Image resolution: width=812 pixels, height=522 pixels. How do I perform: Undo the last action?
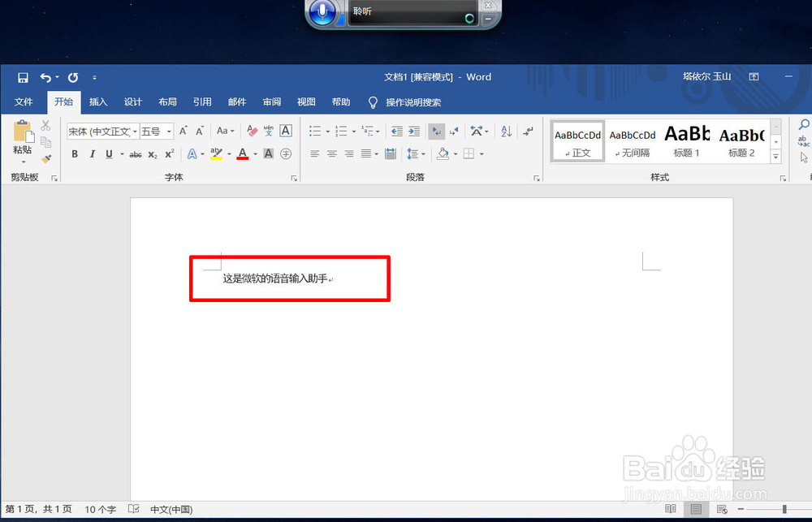click(x=45, y=78)
